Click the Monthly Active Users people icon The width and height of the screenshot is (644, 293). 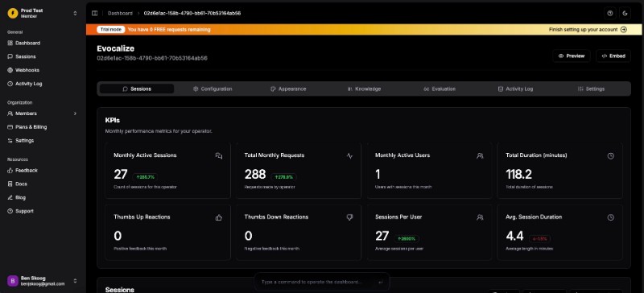click(x=480, y=155)
